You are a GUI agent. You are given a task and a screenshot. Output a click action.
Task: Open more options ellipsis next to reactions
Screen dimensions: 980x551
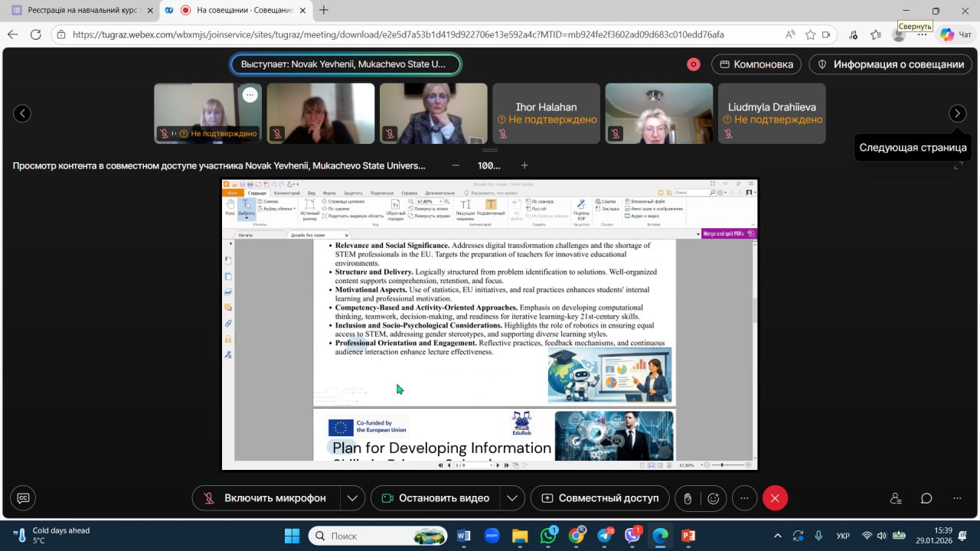[x=744, y=498]
